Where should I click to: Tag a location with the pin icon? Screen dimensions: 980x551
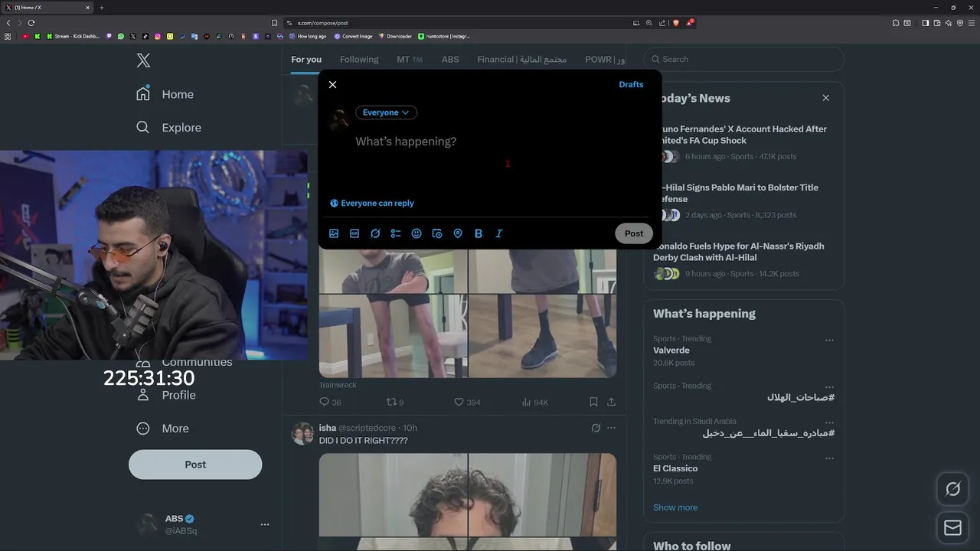click(x=458, y=233)
